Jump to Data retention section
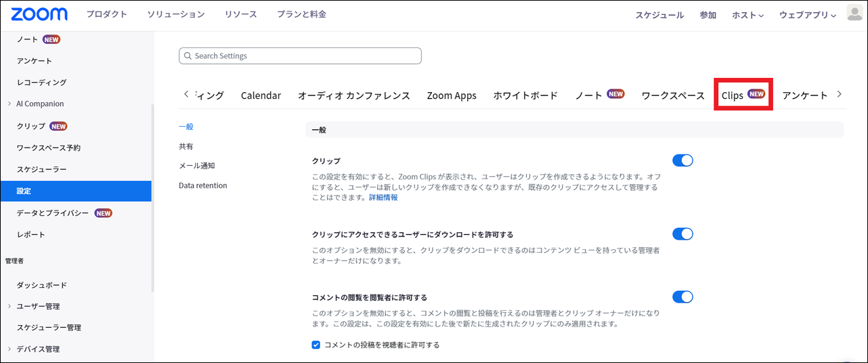 click(x=203, y=186)
